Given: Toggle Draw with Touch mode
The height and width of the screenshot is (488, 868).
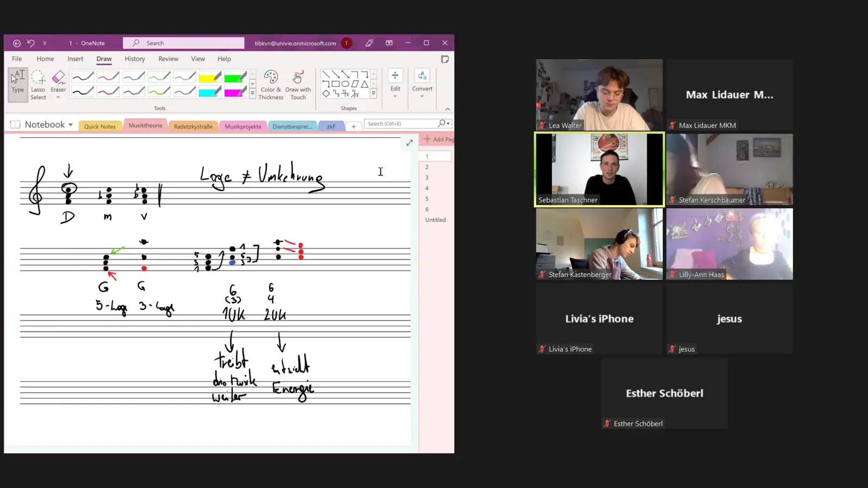Looking at the screenshot, I should 298,85.
